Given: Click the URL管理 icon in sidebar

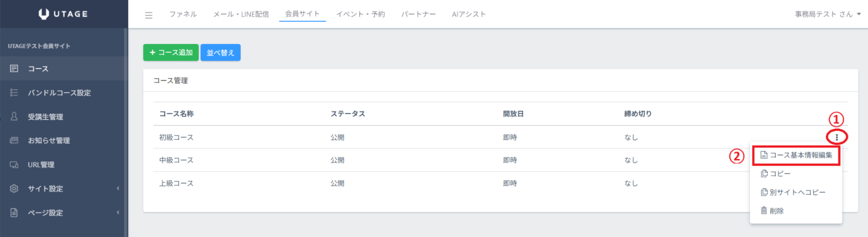Looking at the screenshot, I should click(x=14, y=164).
